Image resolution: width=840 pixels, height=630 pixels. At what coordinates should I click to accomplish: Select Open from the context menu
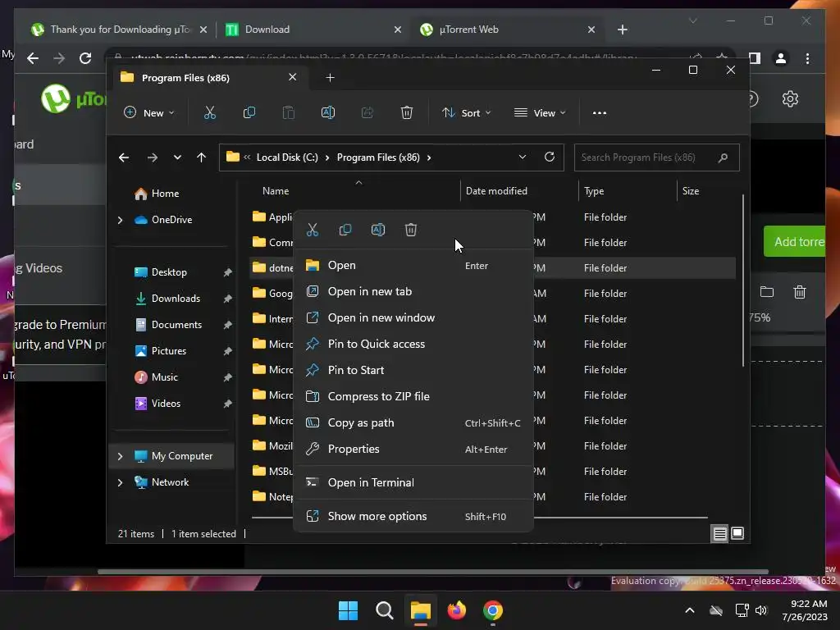tap(413, 265)
